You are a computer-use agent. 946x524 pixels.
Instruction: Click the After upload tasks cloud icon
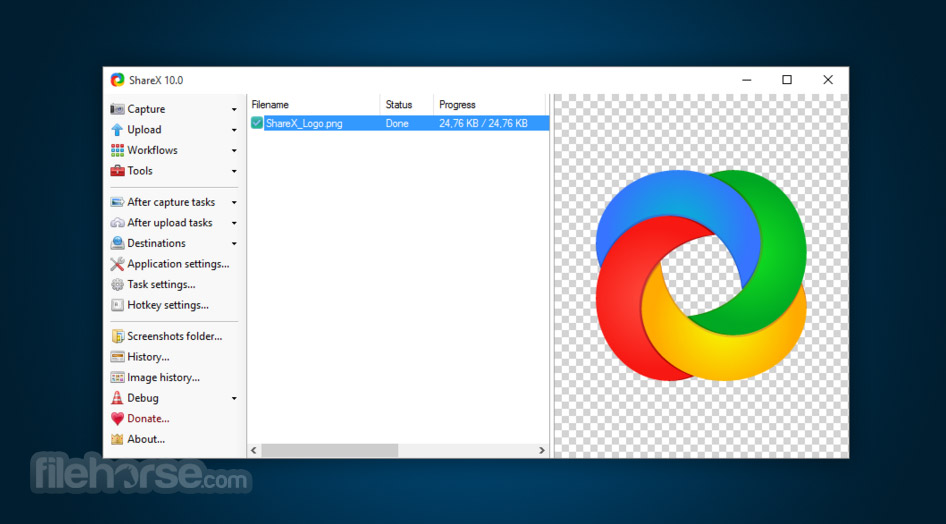point(117,223)
